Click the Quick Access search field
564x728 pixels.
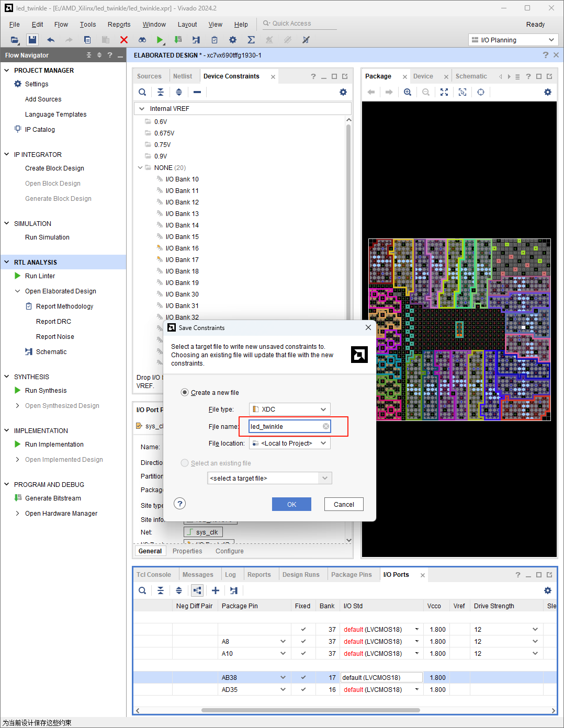point(299,24)
